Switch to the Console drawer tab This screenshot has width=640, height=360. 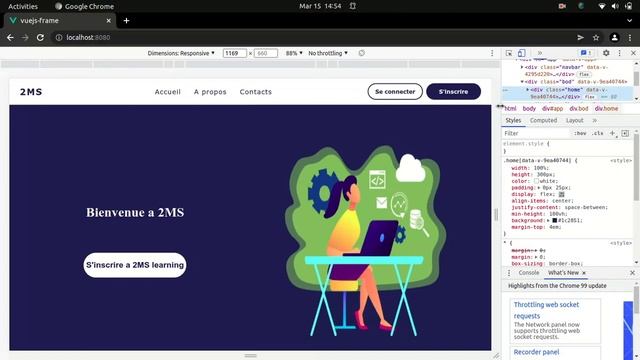coord(529,273)
